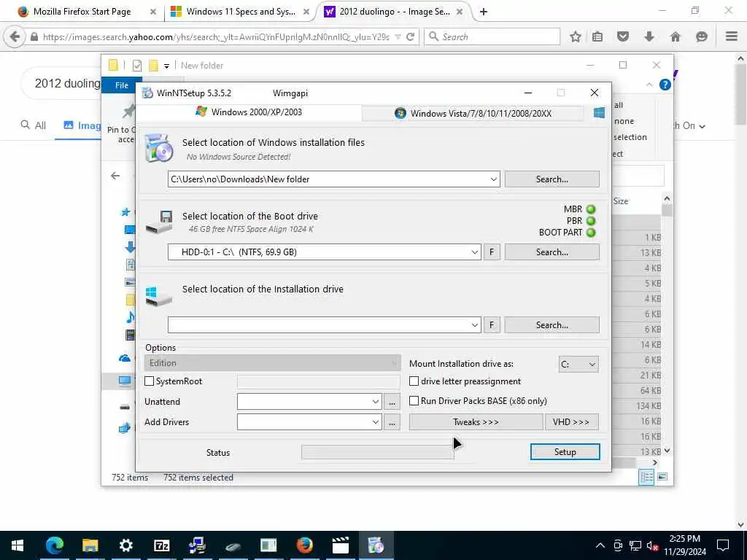Reload the page in Firefox
Screen dimensions: 747x560
pos(410,36)
